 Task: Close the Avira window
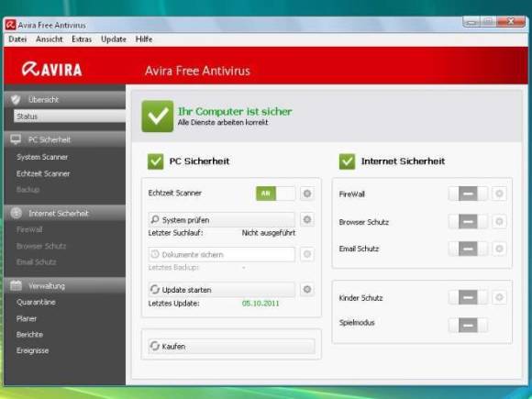coord(511,22)
